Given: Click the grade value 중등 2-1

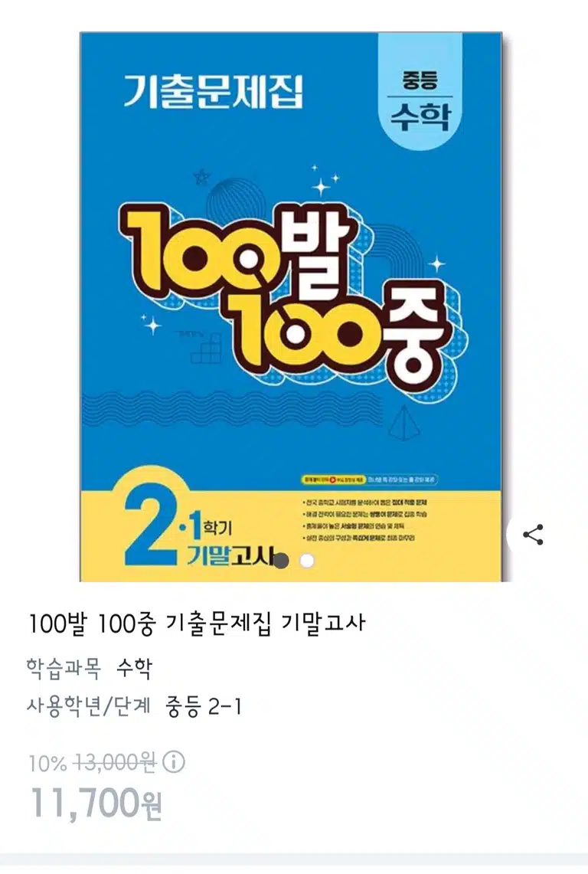Looking at the screenshot, I should tap(204, 707).
